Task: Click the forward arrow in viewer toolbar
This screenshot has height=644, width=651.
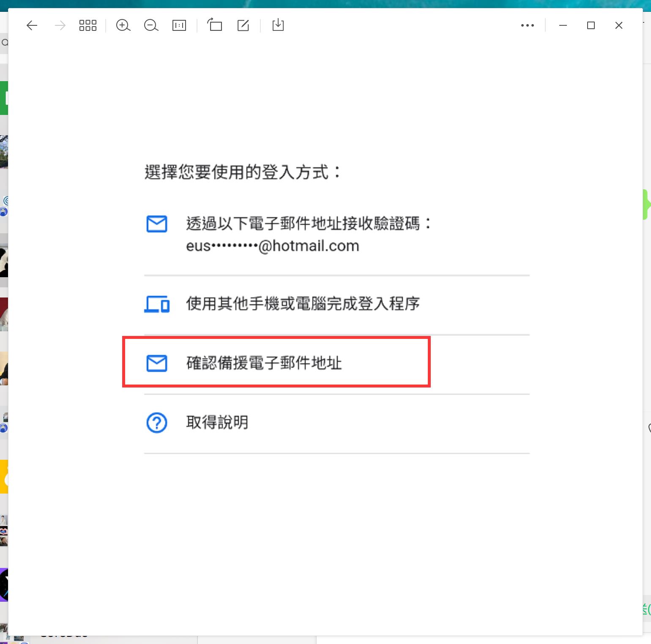Action: pyautogui.click(x=60, y=25)
